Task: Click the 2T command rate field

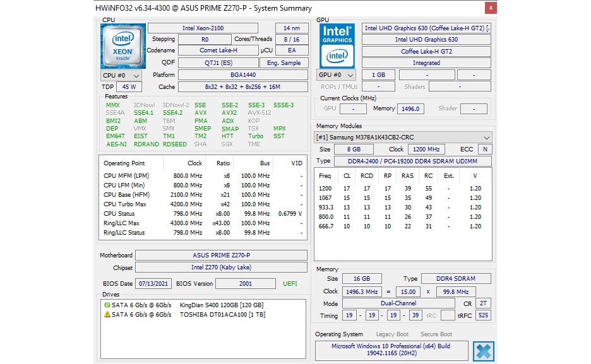Action: 483,303
